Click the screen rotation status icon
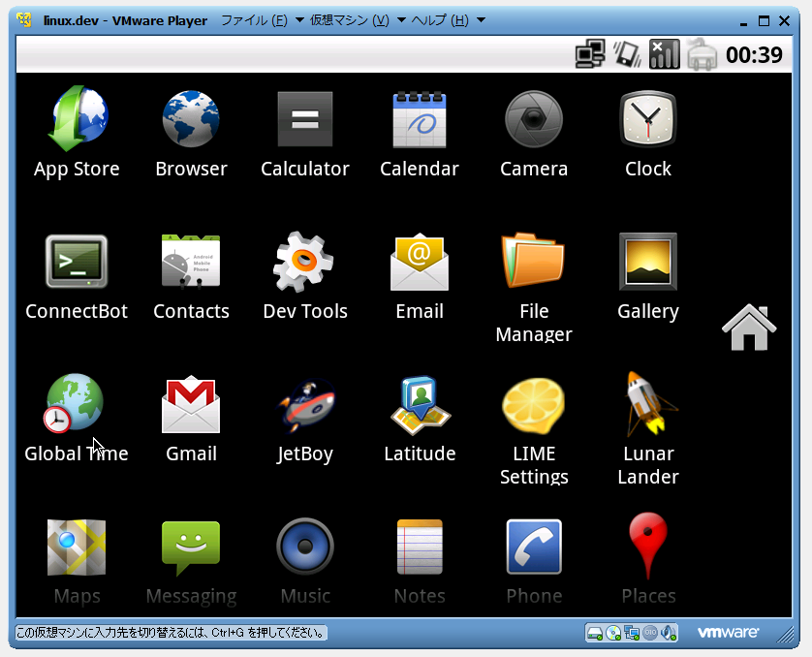812x657 pixels. 627,54
